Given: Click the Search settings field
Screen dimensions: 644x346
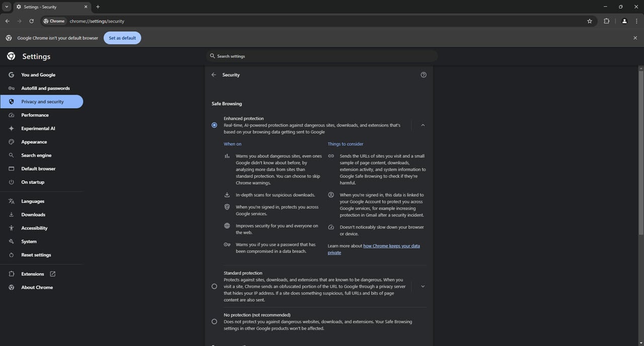Looking at the screenshot, I should (322, 56).
